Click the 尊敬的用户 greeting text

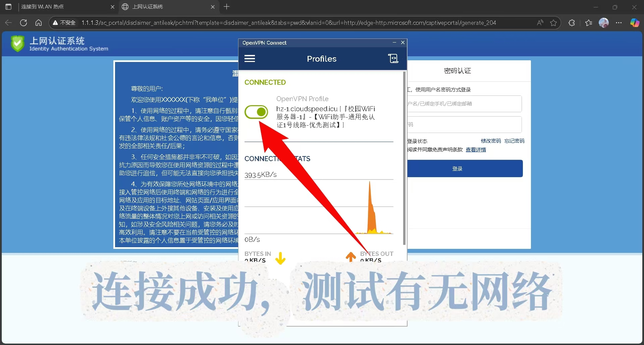[x=147, y=89]
